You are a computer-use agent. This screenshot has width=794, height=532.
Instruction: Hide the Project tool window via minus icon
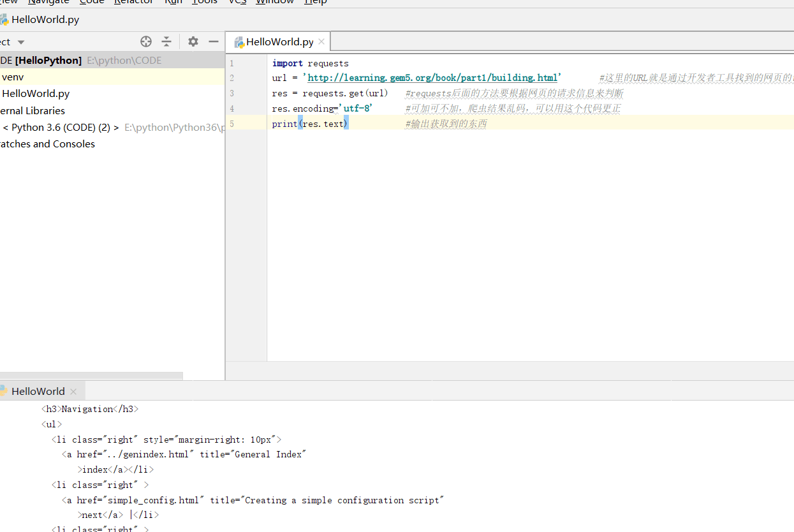(x=213, y=41)
